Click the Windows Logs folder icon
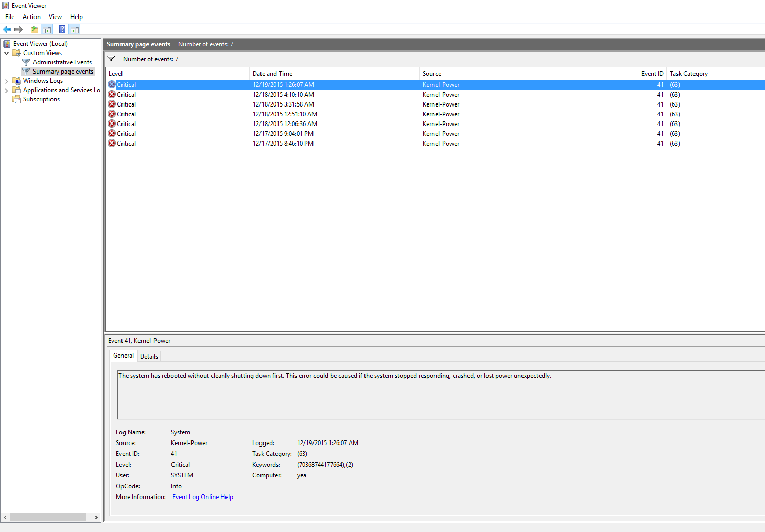The width and height of the screenshot is (765, 532). (x=16, y=81)
